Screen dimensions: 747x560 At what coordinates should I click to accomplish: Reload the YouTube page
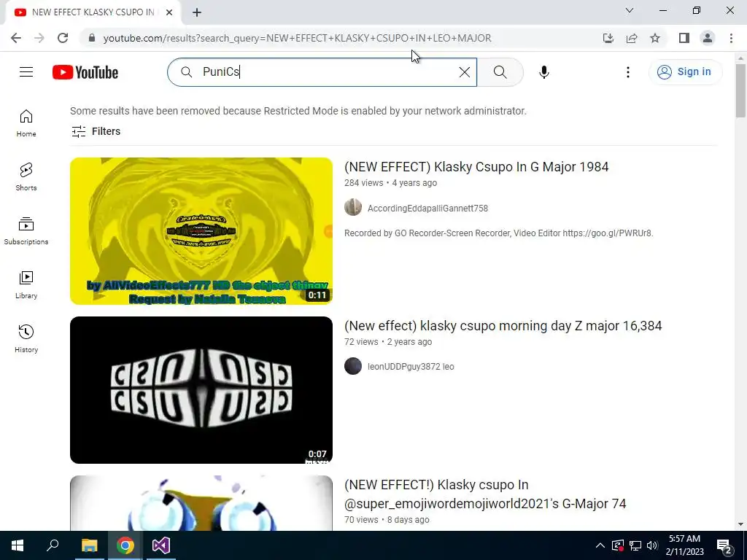[x=63, y=38]
